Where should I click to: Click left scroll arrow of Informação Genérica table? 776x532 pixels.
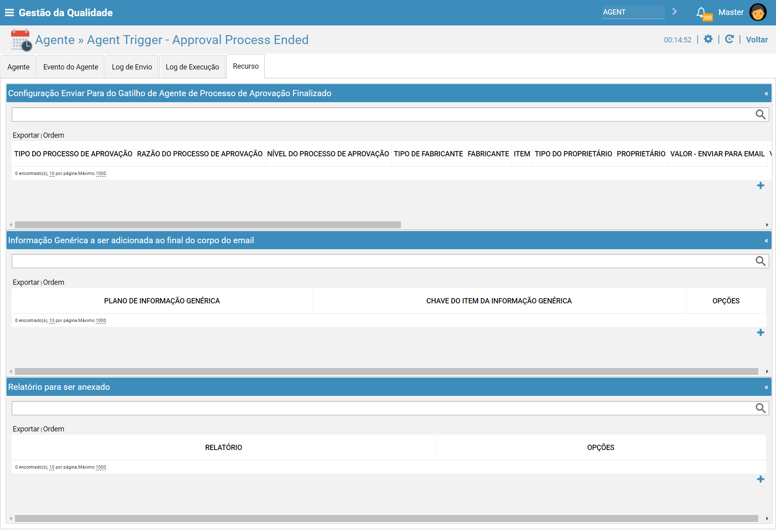pyautogui.click(x=11, y=372)
